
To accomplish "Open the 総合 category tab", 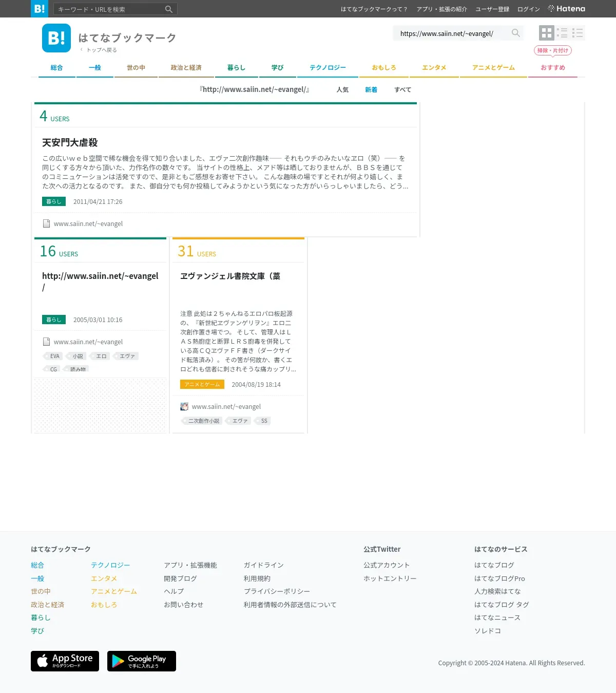I will click(x=56, y=68).
